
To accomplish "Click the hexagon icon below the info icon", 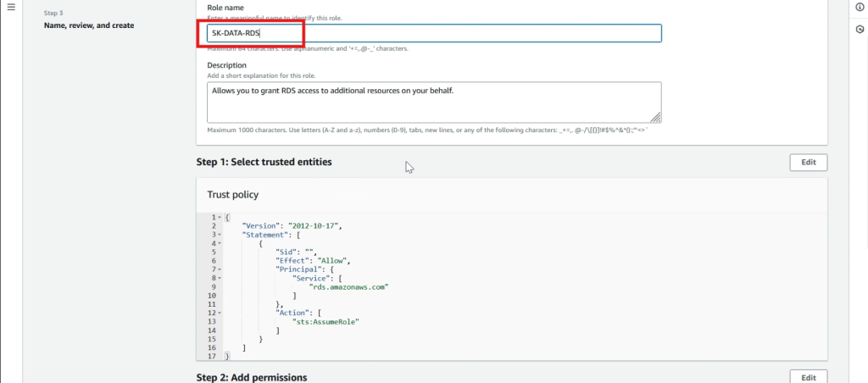I will point(860,30).
